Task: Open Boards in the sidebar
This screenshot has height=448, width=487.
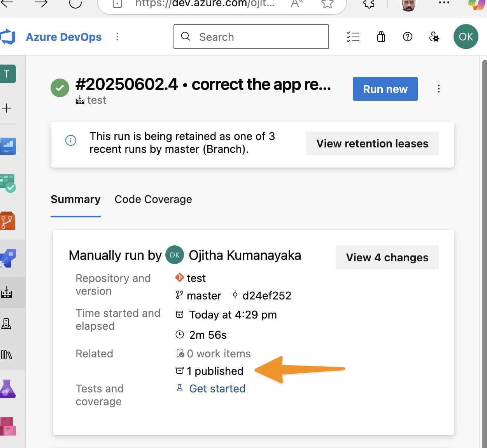Action: click(x=8, y=184)
